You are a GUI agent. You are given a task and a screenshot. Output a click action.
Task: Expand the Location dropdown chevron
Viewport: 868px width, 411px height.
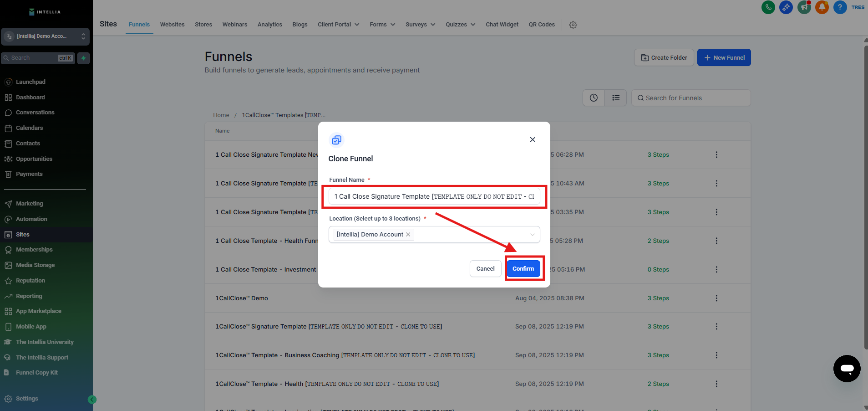coord(532,235)
